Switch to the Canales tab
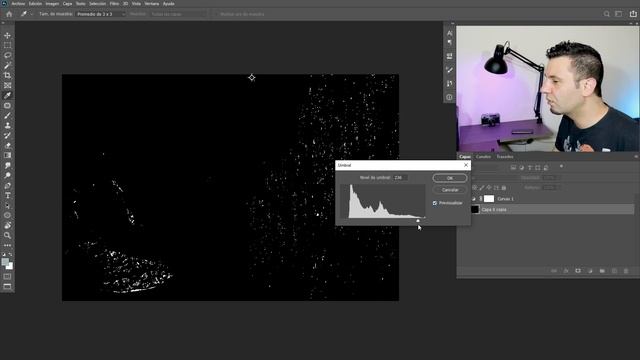 pyautogui.click(x=483, y=157)
